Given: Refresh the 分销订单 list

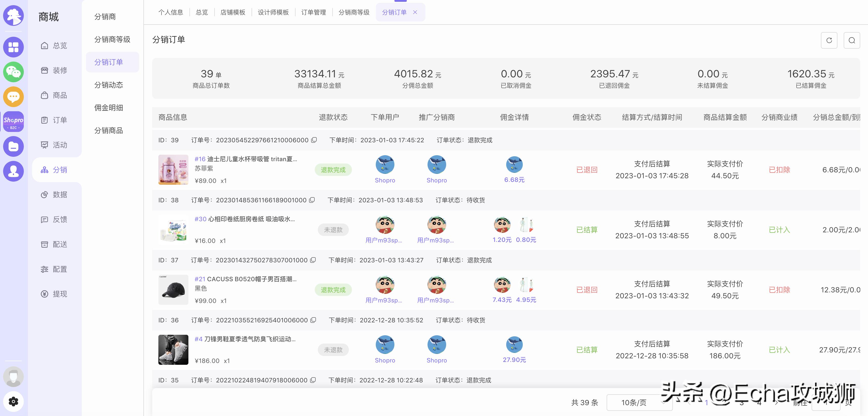Looking at the screenshot, I should 829,40.
